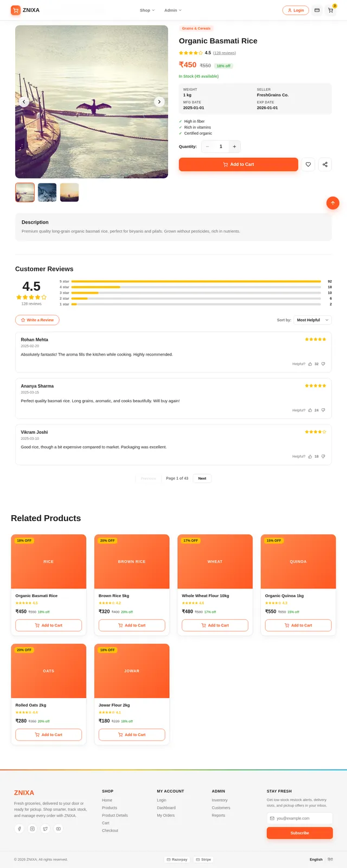Expand the Shop menu in navigation

pyautogui.click(x=147, y=10)
